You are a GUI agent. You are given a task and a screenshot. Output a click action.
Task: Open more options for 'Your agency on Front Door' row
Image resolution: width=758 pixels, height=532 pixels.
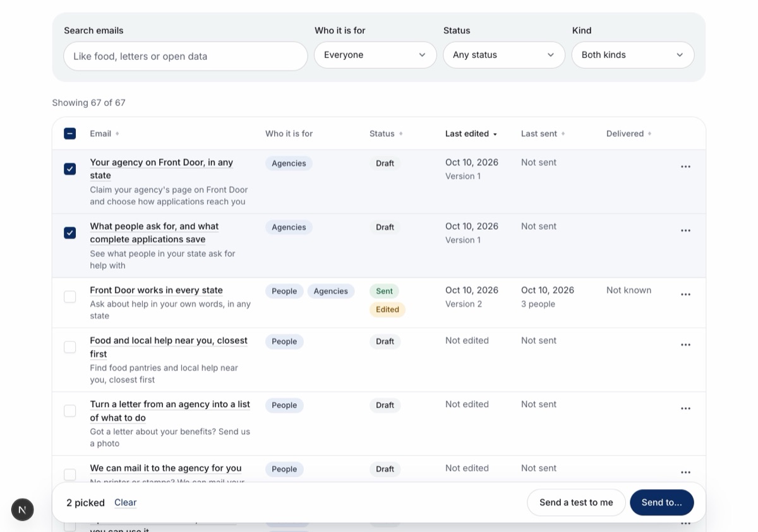click(685, 167)
